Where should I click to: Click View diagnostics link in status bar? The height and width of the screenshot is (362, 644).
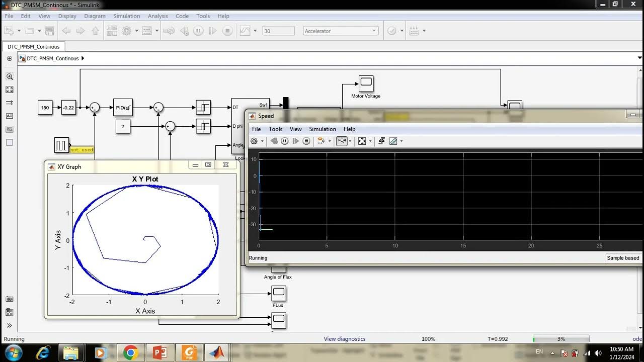(x=345, y=339)
